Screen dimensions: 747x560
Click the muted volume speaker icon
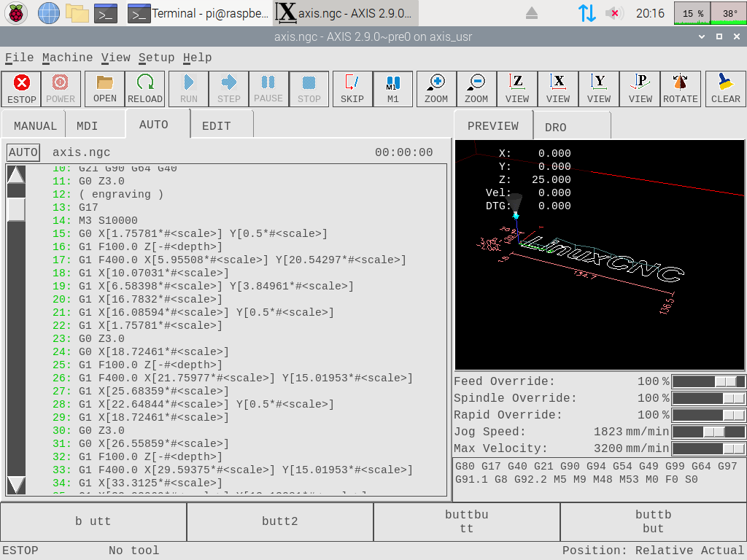click(x=614, y=13)
